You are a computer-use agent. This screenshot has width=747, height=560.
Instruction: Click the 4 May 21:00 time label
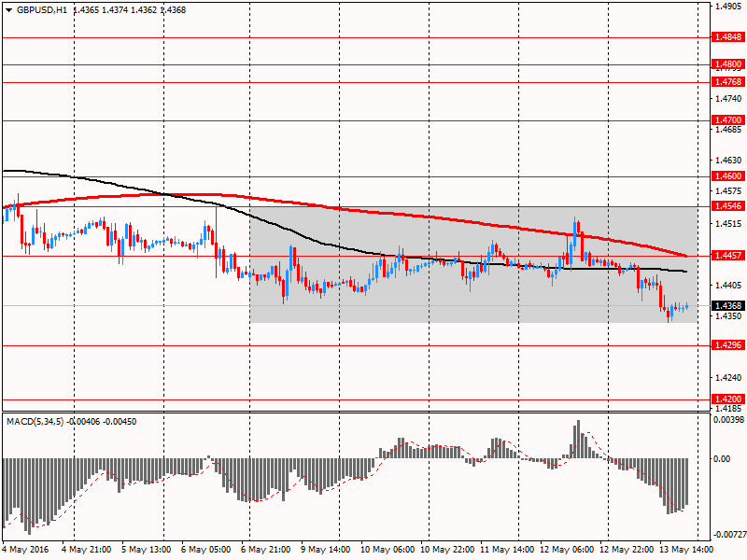tap(86, 550)
